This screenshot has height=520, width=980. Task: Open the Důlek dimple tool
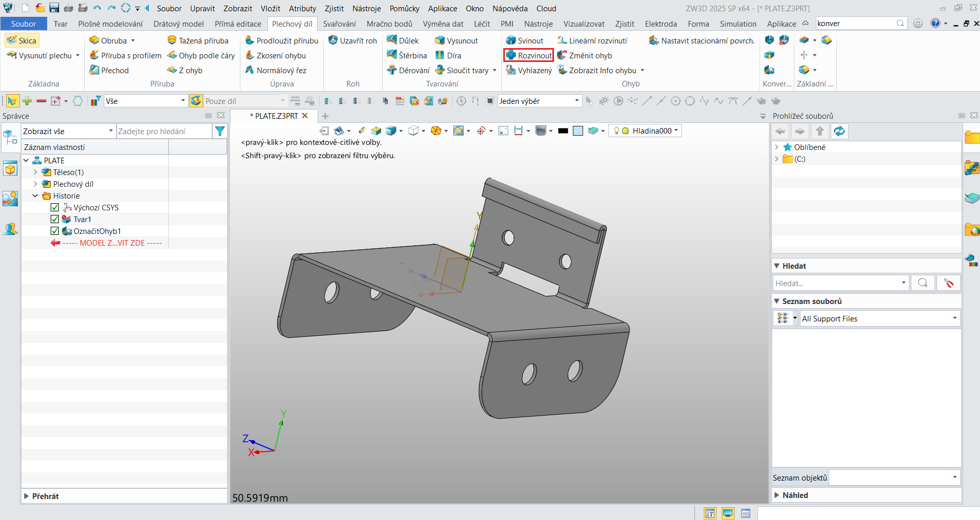click(403, 40)
